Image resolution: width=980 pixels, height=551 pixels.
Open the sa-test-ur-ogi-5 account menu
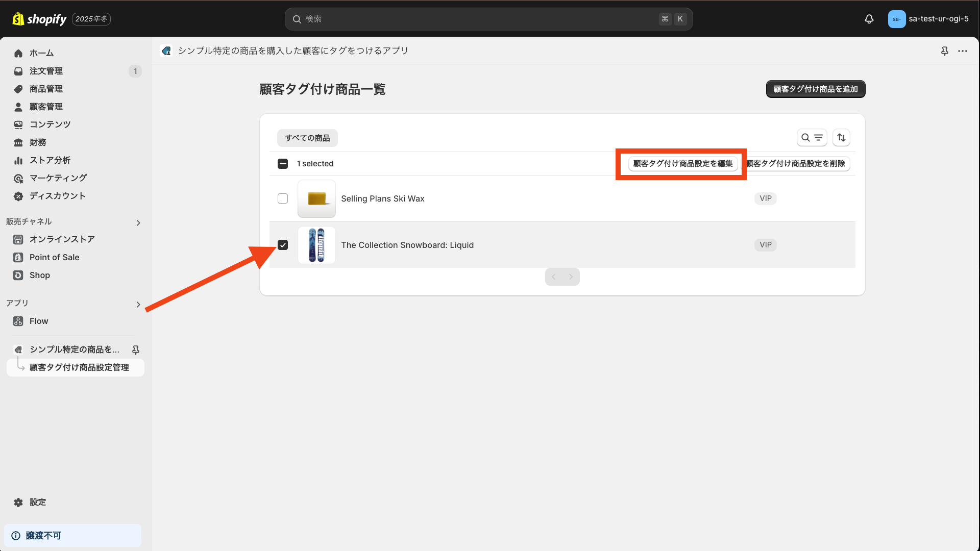[x=928, y=19]
